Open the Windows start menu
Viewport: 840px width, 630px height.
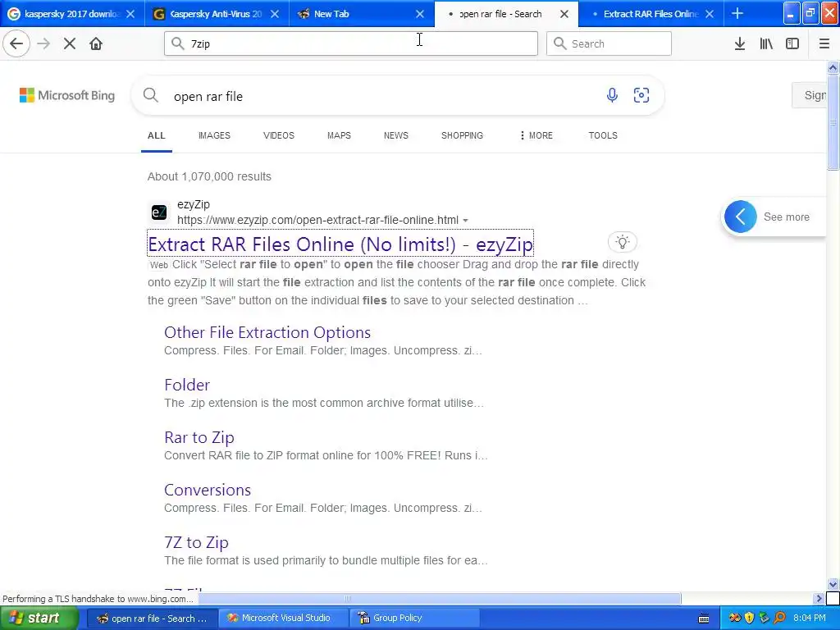click(x=39, y=618)
